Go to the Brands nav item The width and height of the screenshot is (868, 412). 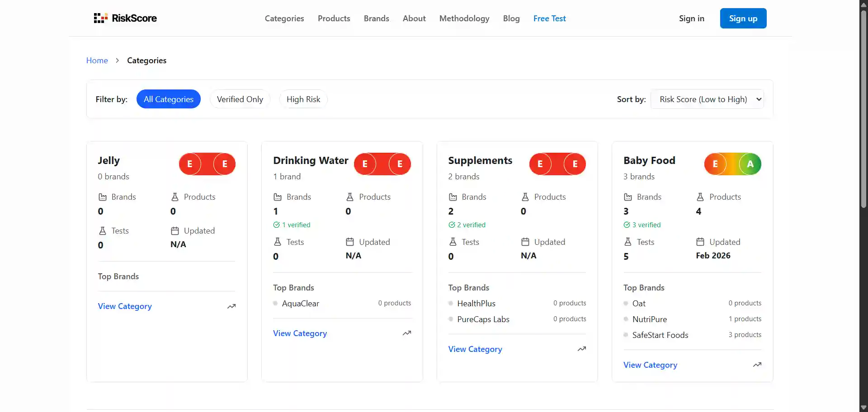point(377,19)
